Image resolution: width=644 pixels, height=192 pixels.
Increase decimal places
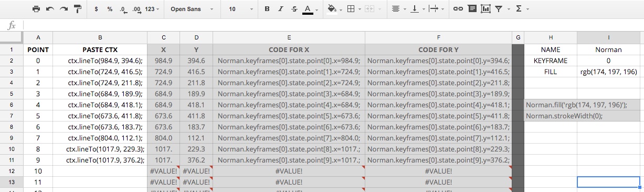(136, 9)
